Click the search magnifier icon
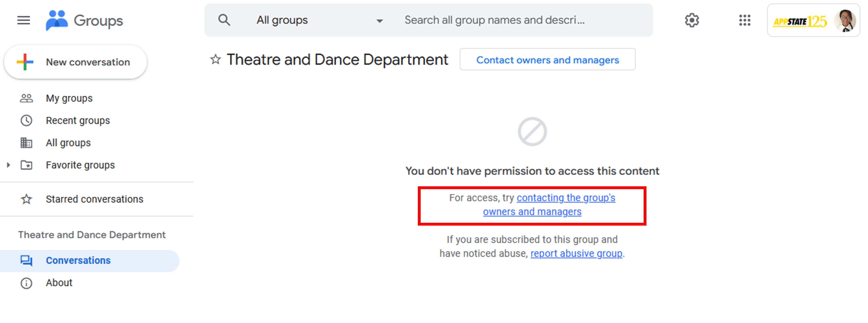868x323 pixels. click(x=224, y=20)
